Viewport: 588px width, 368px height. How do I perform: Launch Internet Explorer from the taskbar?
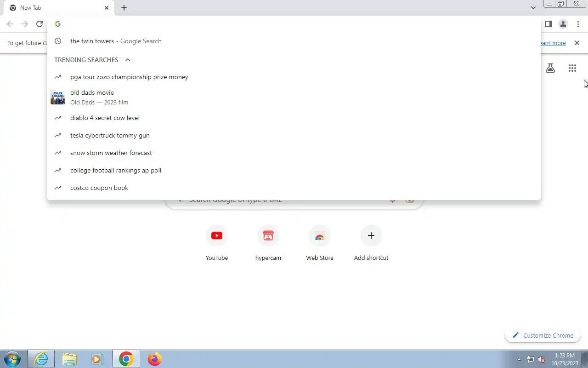pos(41,359)
